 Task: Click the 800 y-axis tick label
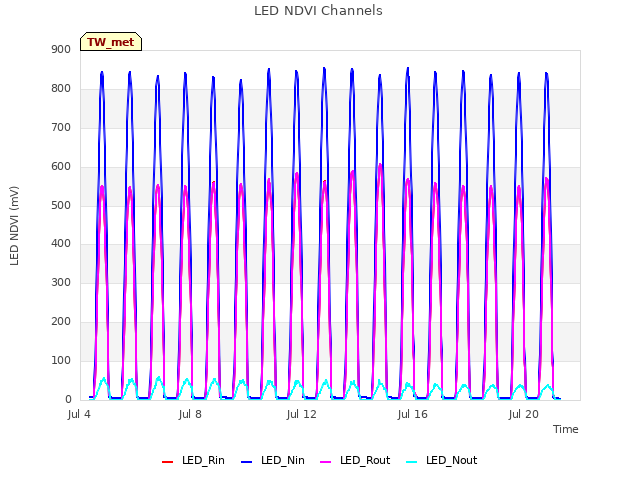pyautogui.click(x=61, y=89)
